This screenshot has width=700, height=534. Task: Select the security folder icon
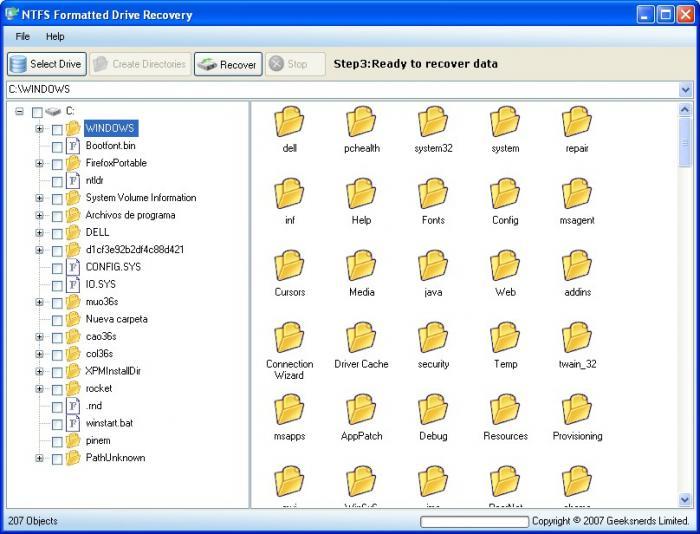click(x=433, y=338)
